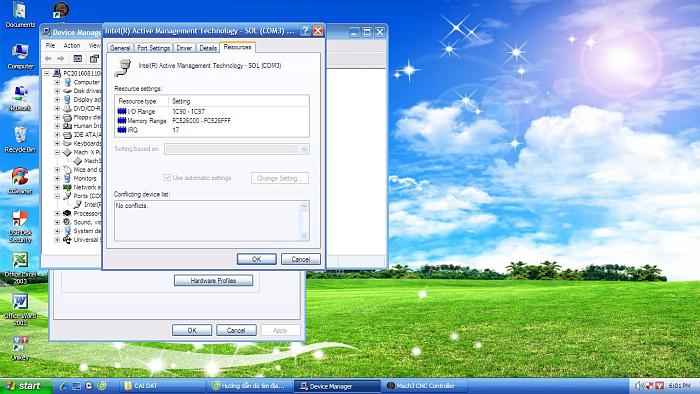Select the Intel device under Ports in tree

tap(88, 205)
